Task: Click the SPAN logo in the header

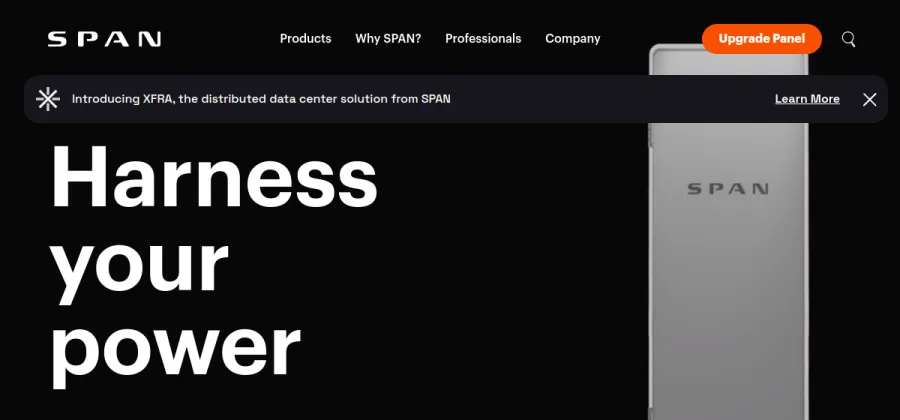Action: click(104, 39)
